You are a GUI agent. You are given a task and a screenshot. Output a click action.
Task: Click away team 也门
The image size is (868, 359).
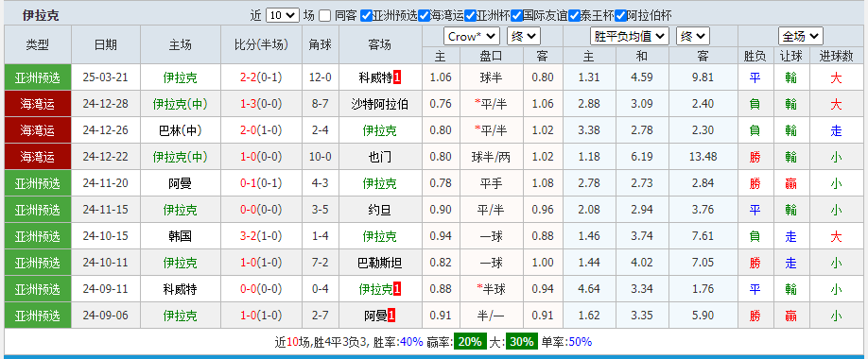point(380,157)
